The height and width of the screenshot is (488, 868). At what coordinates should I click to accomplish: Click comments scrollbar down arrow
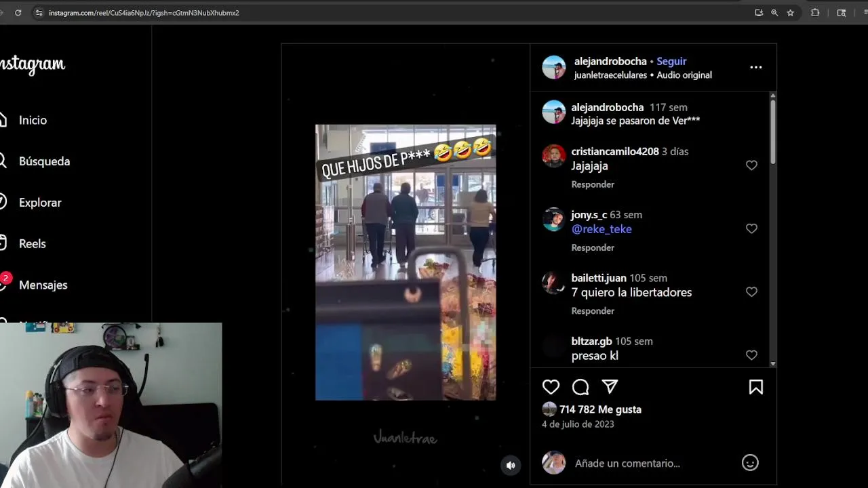tap(772, 364)
